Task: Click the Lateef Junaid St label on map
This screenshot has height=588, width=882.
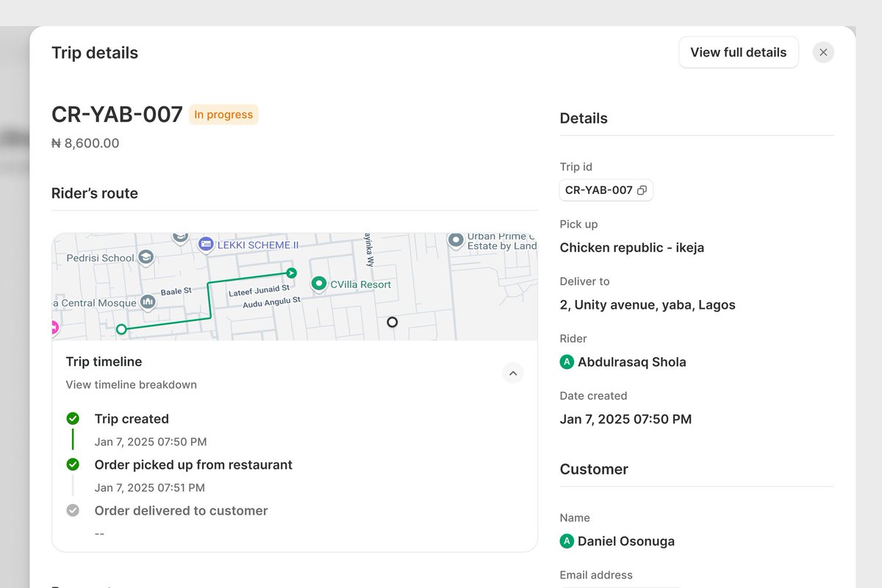Action: tap(259, 291)
